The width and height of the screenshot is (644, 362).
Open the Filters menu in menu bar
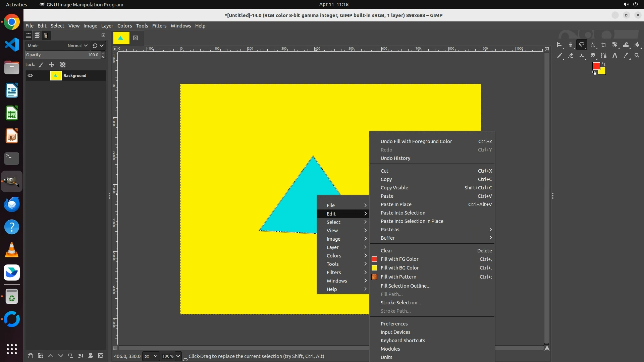click(x=159, y=26)
